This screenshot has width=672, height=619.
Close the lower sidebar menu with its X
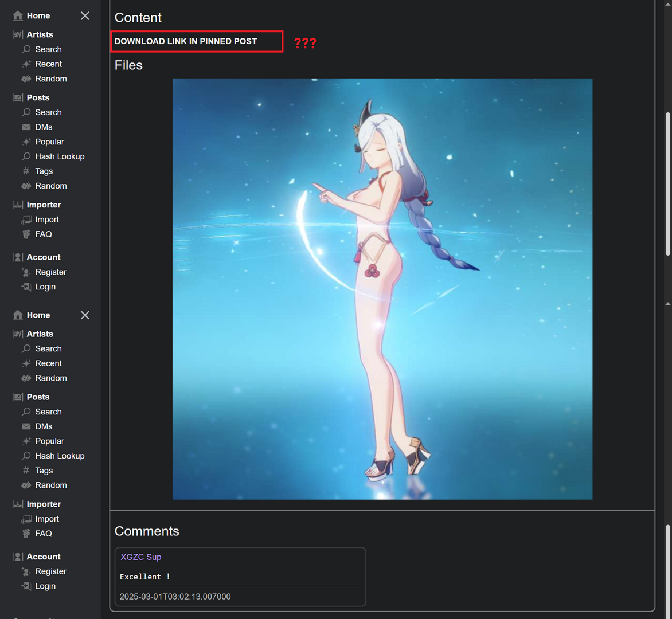[85, 315]
